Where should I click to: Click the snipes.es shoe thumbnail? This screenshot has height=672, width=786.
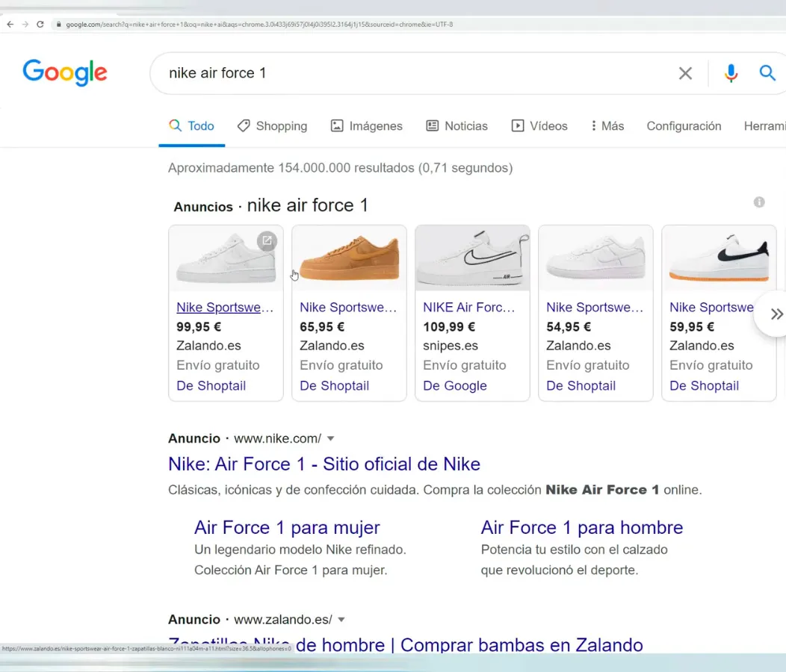pos(472,258)
